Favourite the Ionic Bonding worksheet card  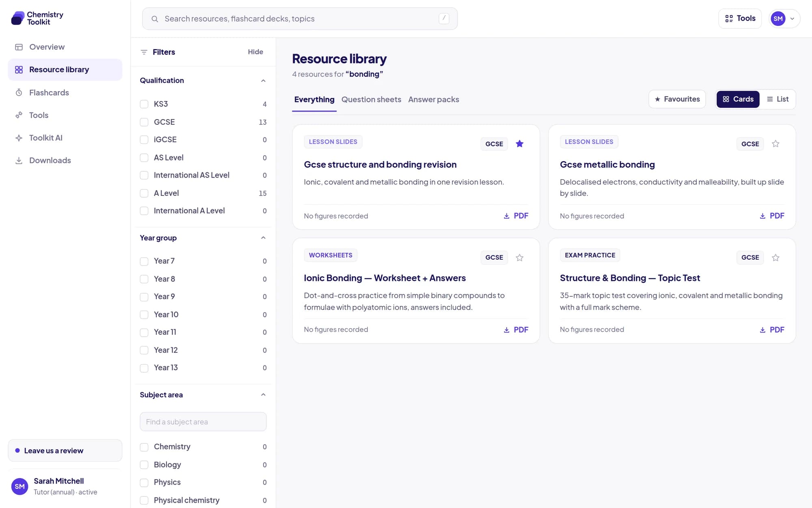pyautogui.click(x=519, y=258)
